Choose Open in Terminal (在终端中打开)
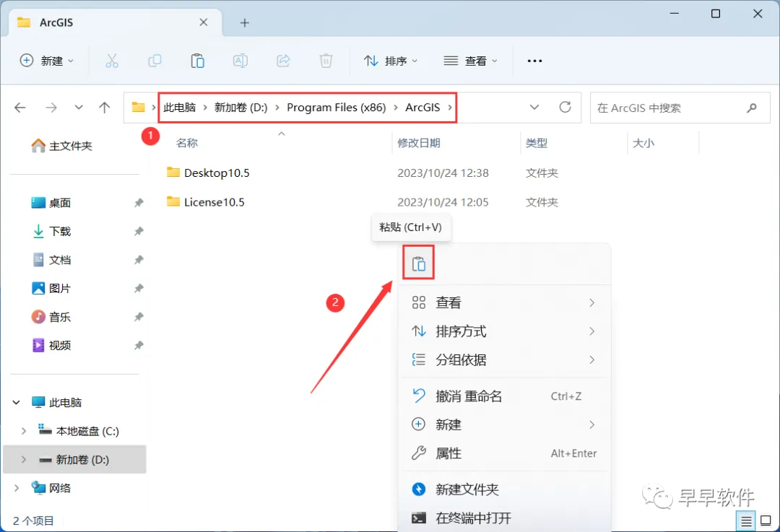The width and height of the screenshot is (780, 532). tap(504, 518)
